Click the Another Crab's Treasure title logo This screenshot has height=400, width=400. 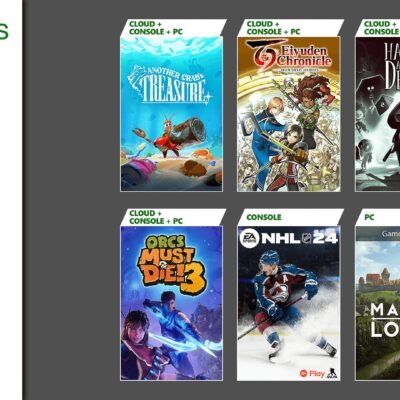[x=169, y=84]
